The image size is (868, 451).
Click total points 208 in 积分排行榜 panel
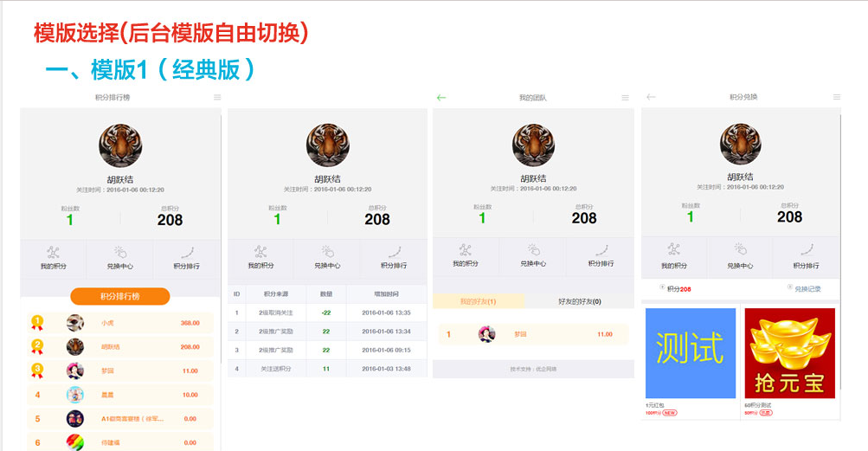click(170, 220)
